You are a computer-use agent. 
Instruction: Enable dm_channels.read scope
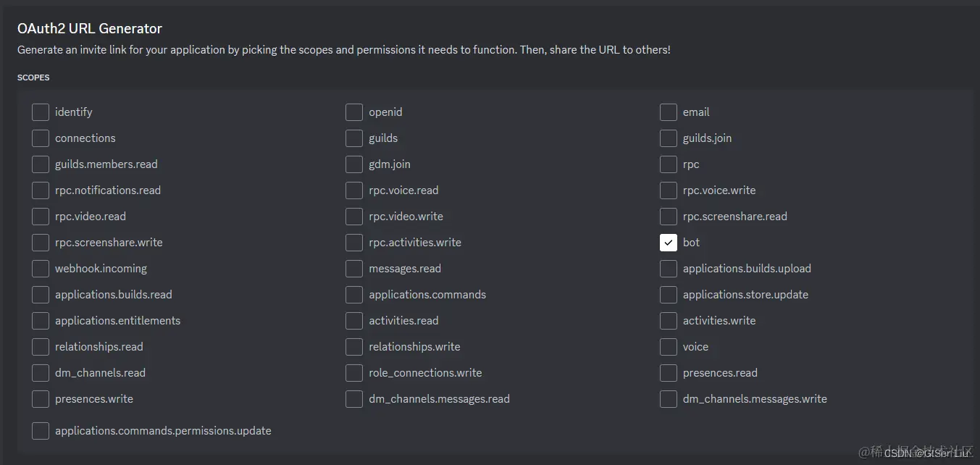41,373
